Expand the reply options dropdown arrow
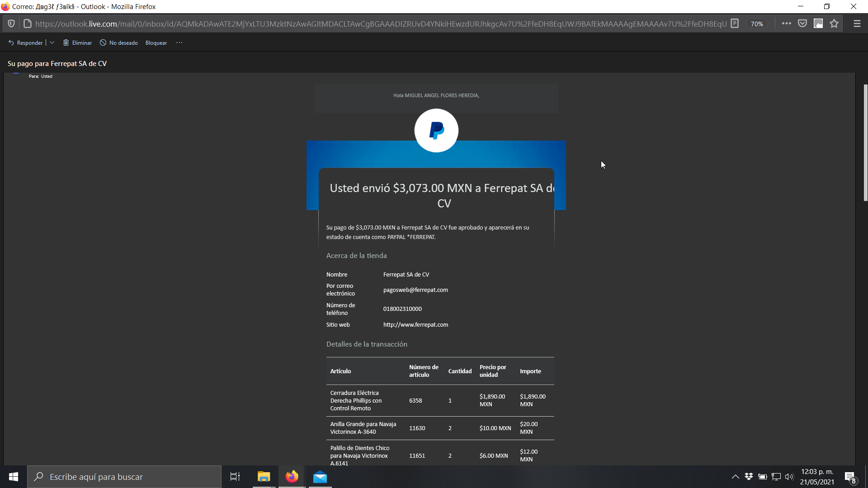This screenshot has height=488, width=868. point(52,43)
